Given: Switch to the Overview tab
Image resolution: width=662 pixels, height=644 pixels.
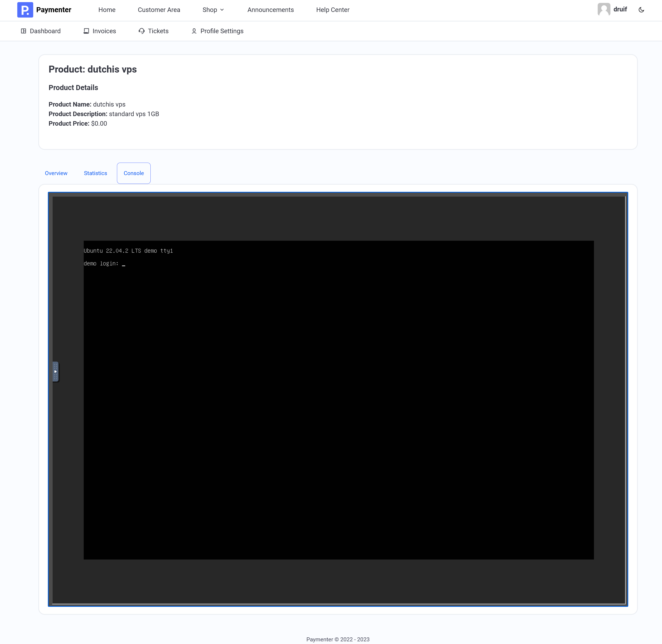Looking at the screenshot, I should click(56, 173).
